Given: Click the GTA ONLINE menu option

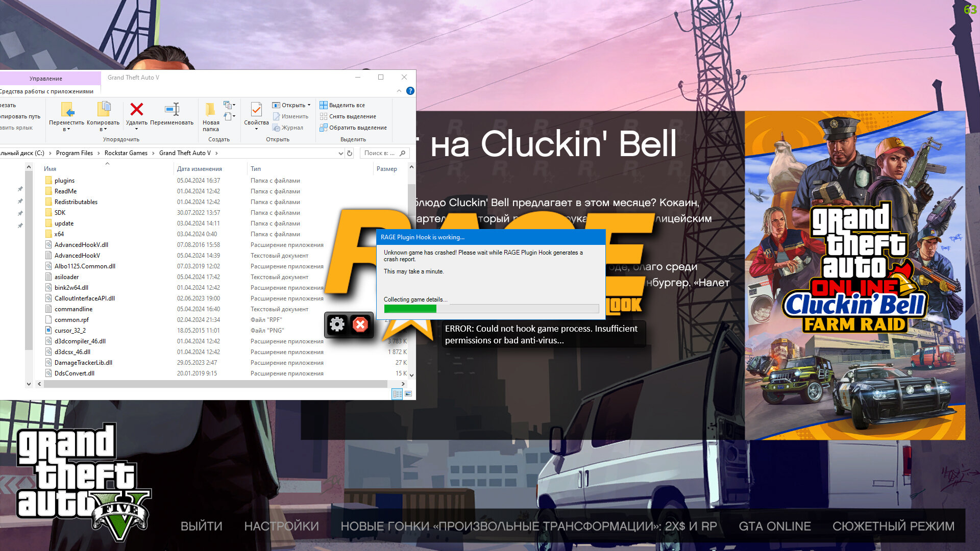Looking at the screenshot, I should pyautogui.click(x=774, y=526).
